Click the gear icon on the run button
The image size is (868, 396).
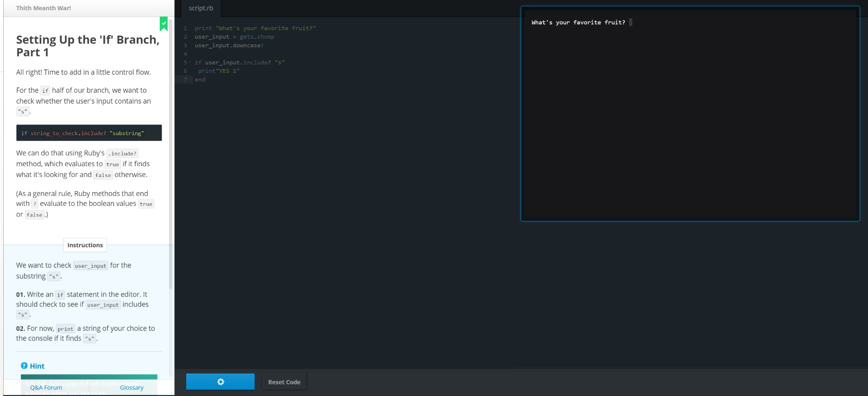point(220,382)
